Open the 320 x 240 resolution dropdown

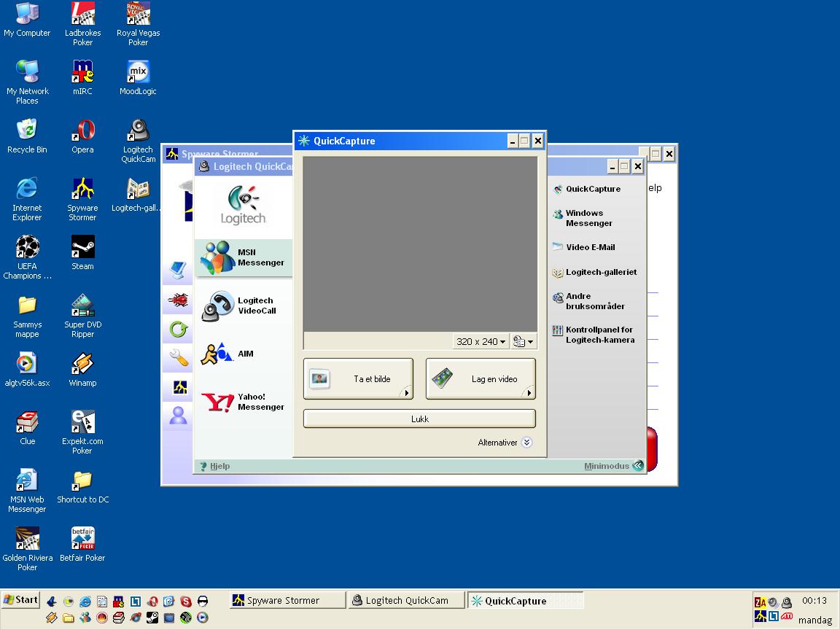(481, 341)
